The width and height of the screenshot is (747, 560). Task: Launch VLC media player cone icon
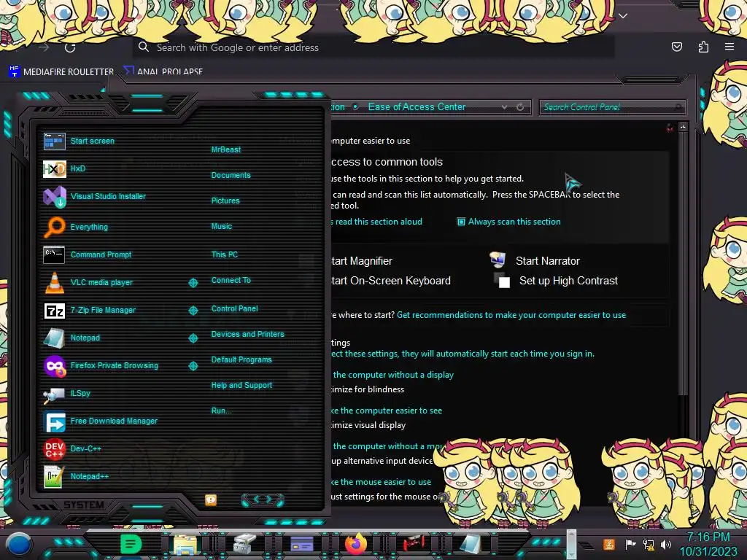54,282
